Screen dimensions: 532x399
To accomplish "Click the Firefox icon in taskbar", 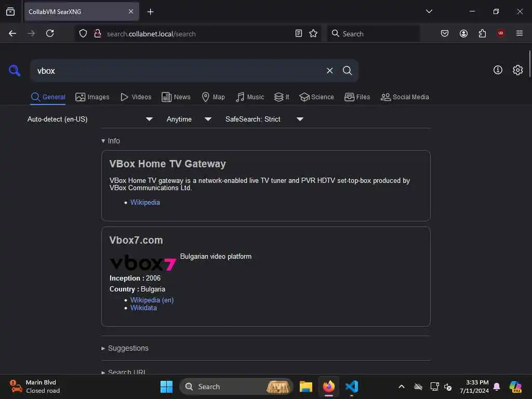I will click(328, 387).
